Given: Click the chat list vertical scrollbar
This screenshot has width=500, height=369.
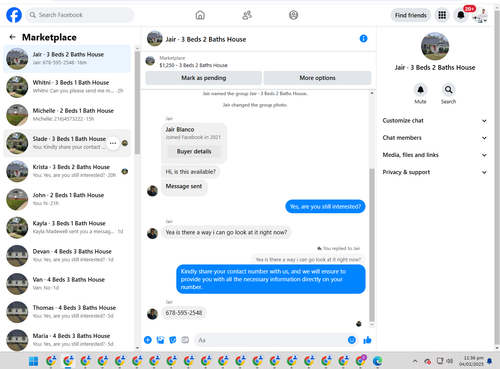Looking at the screenshot, I should click(137, 103).
